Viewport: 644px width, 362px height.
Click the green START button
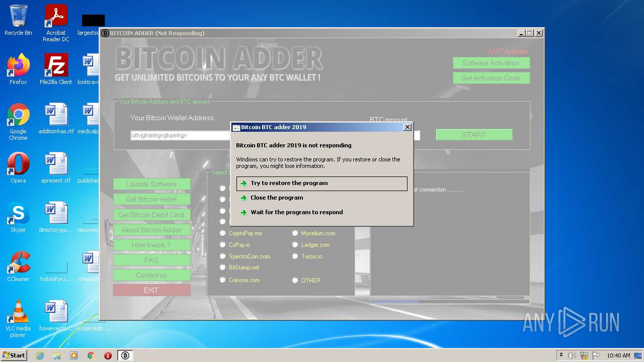(474, 135)
